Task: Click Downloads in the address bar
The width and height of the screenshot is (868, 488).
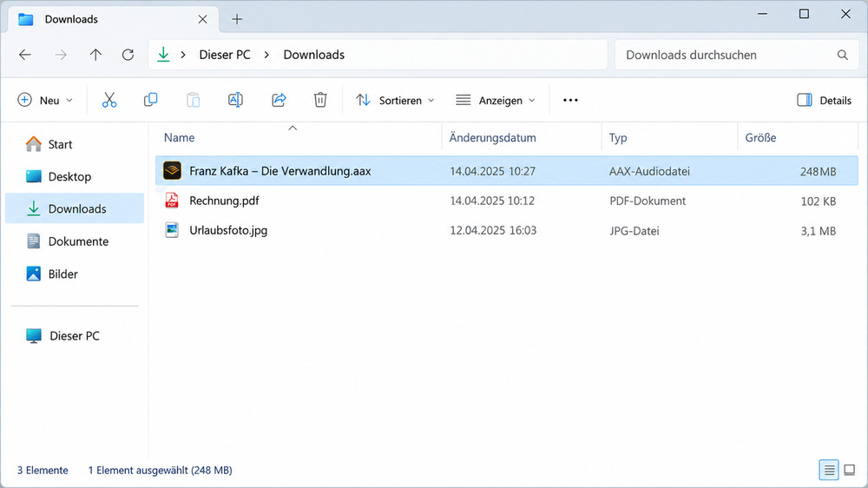Action: click(x=314, y=55)
